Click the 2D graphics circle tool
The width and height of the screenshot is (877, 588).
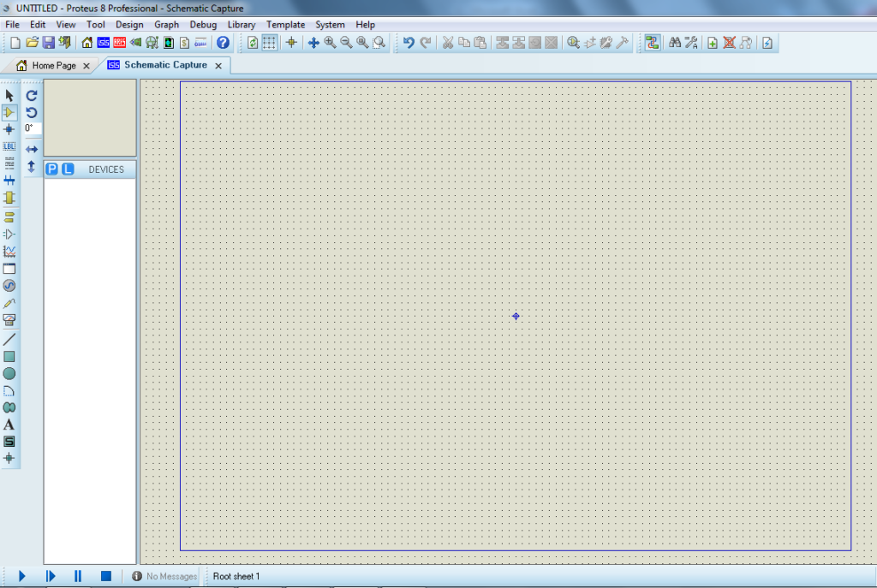point(9,374)
